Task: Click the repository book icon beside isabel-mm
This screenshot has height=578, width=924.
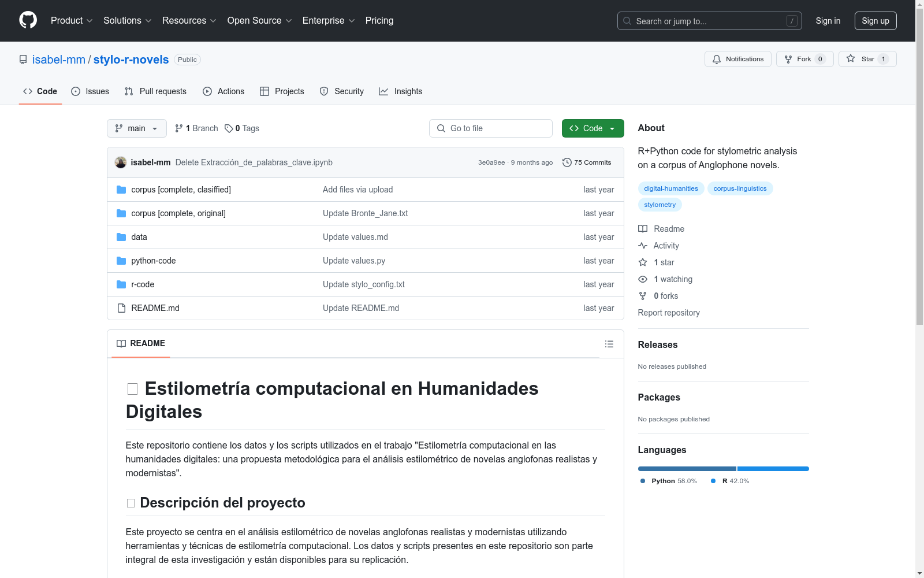Action: click(23, 60)
